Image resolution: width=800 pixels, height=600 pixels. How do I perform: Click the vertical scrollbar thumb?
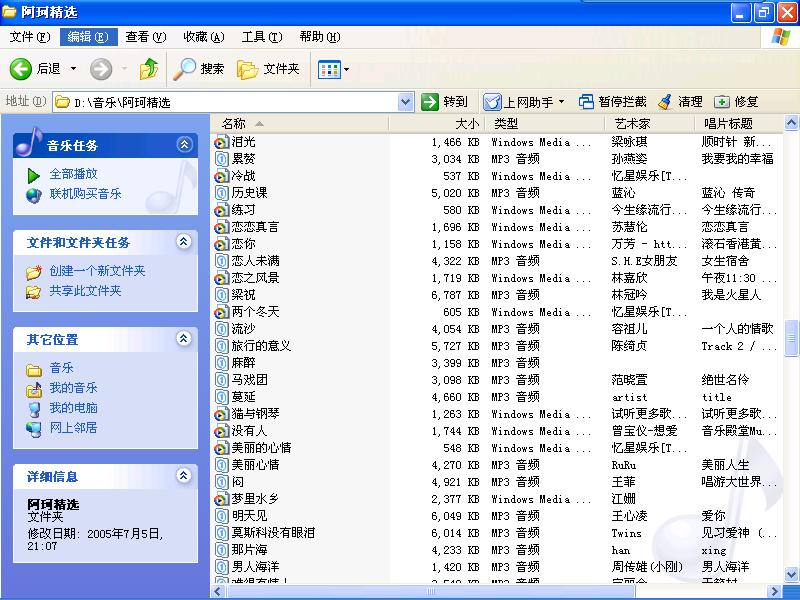(x=792, y=338)
